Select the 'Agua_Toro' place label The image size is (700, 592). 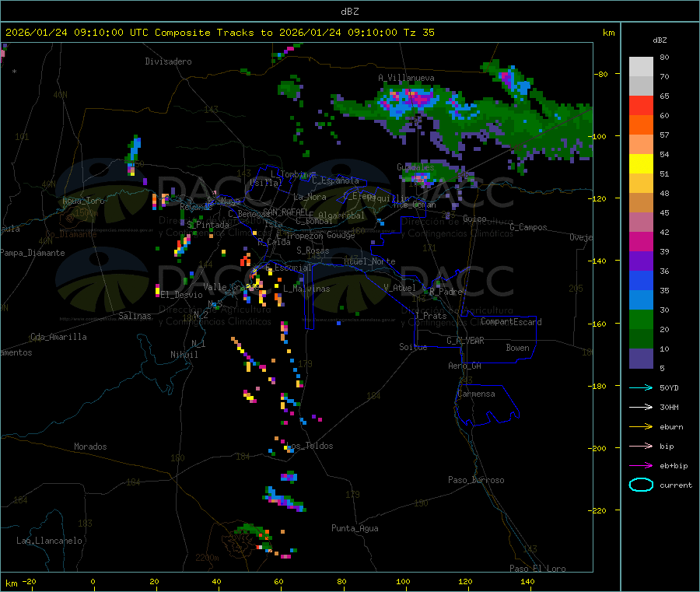click(83, 201)
